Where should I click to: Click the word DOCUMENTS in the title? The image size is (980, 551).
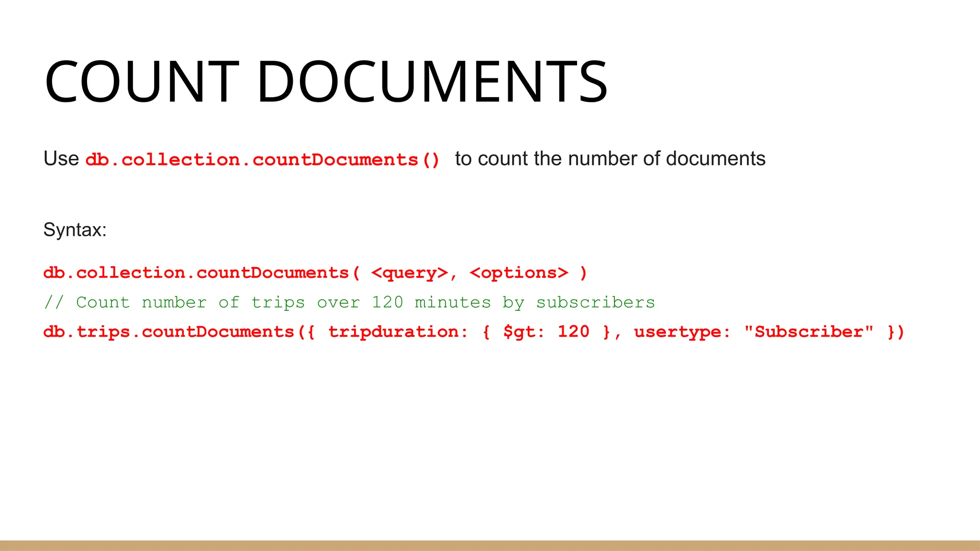point(432,81)
